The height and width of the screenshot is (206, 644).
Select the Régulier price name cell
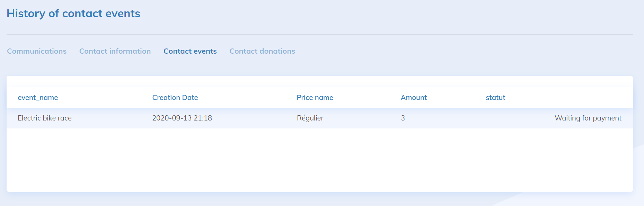click(310, 118)
